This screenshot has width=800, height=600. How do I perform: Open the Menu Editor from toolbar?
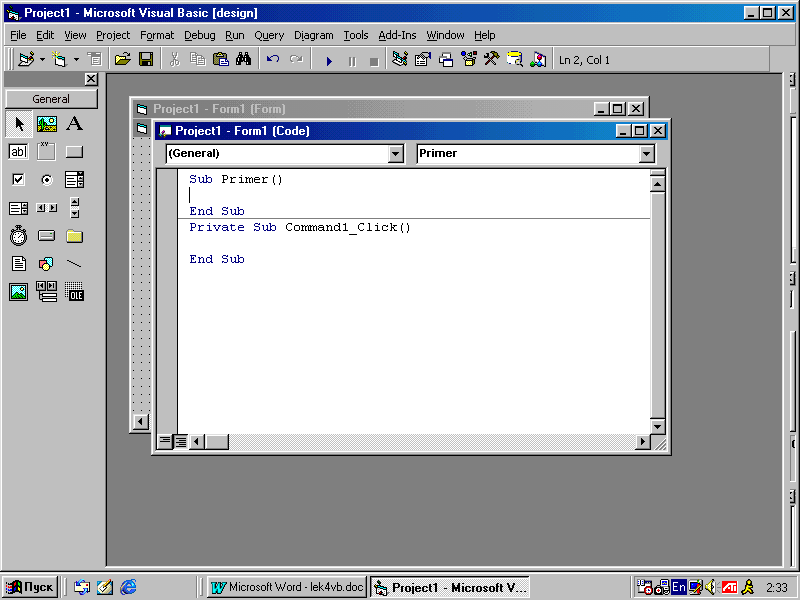tap(95, 60)
